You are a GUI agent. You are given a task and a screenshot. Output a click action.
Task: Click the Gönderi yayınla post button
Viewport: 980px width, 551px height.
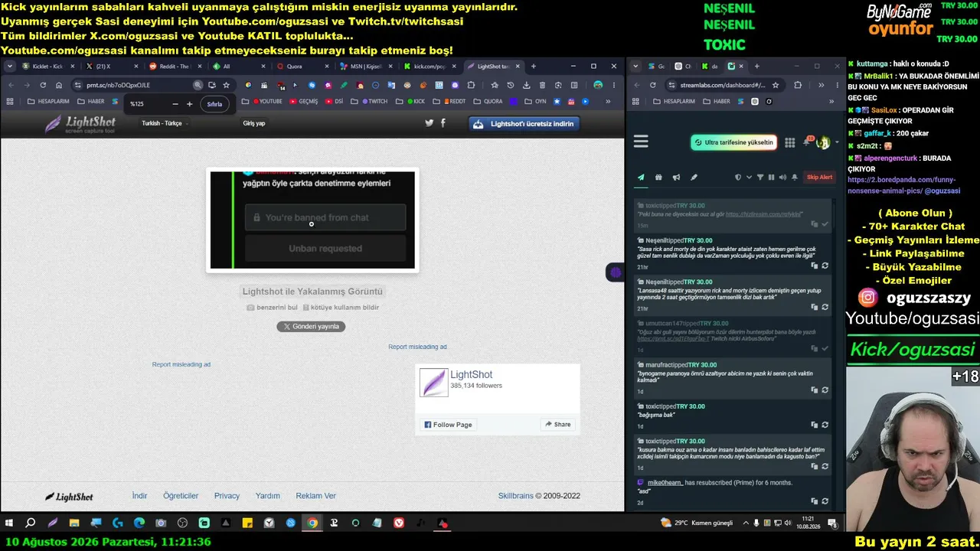coord(311,327)
